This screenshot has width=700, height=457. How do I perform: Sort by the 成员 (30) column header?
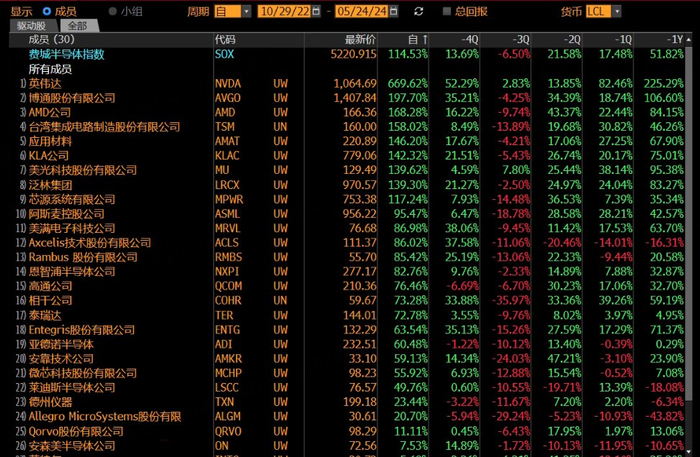point(51,40)
